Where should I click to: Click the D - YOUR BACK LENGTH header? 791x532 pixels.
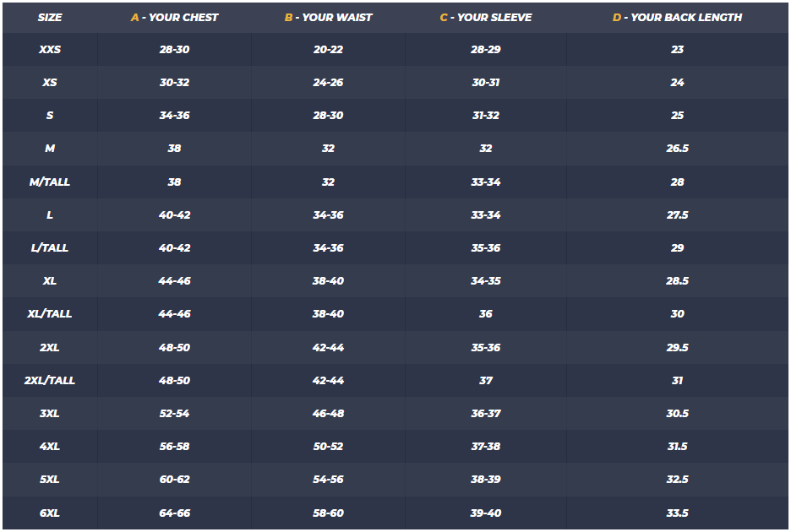pos(677,17)
